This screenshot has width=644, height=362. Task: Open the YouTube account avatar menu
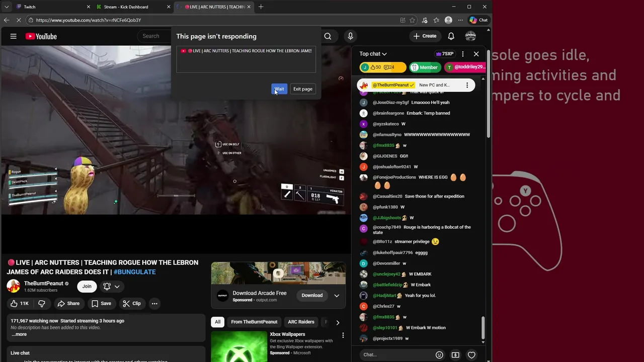tap(470, 36)
